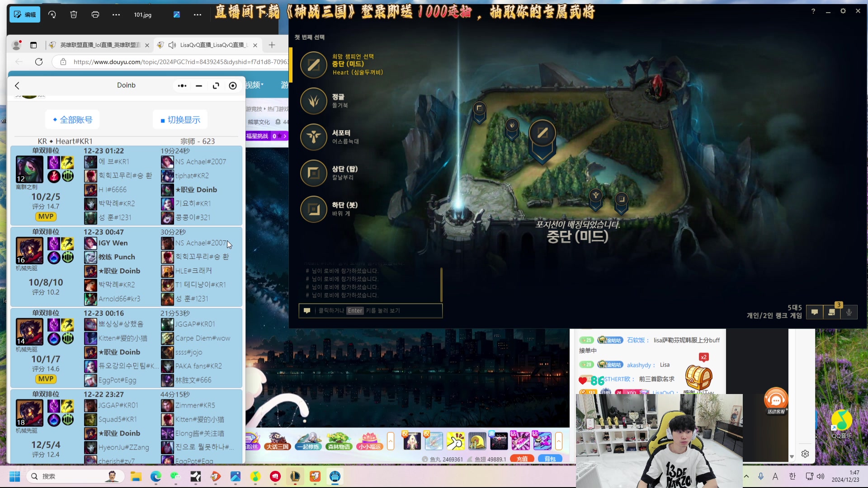Open the League notifications icon with badge 3

point(832,312)
